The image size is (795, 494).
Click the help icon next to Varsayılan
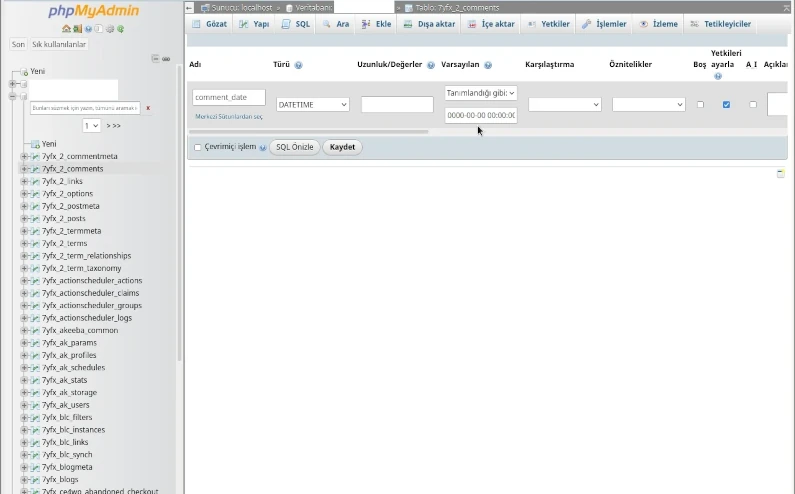point(488,65)
